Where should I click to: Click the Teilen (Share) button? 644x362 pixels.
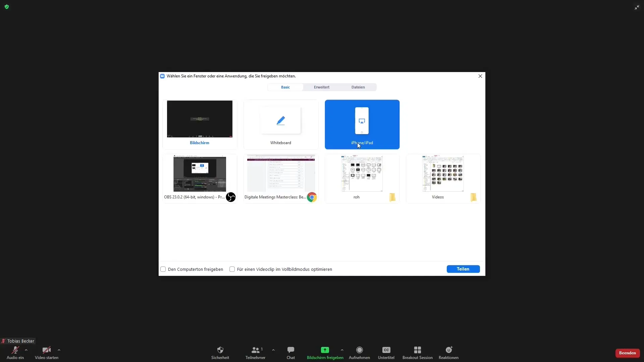pyautogui.click(x=463, y=269)
